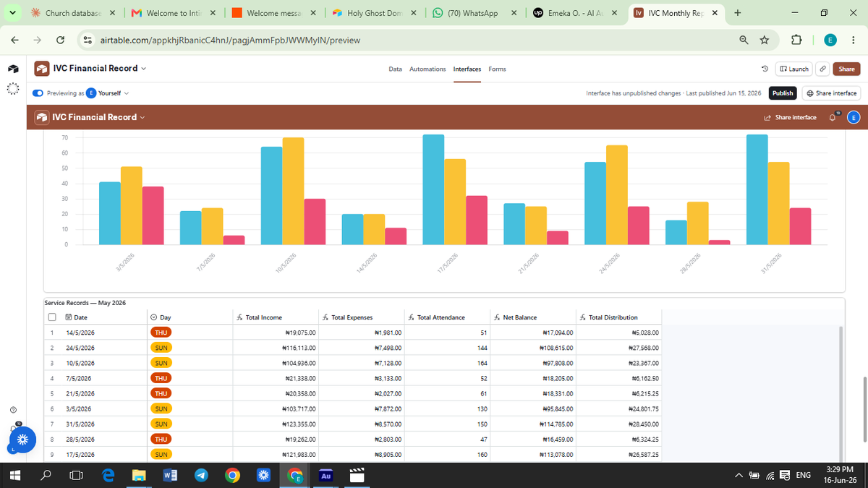
Task: Go back with the browser back arrow
Action: point(15,40)
